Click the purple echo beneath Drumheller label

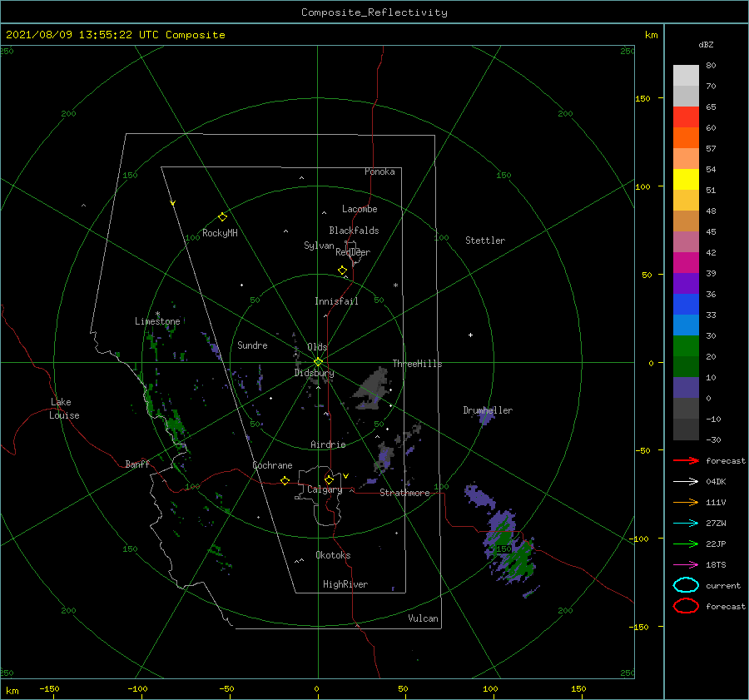pyautogui.click(x=486, y=419)
